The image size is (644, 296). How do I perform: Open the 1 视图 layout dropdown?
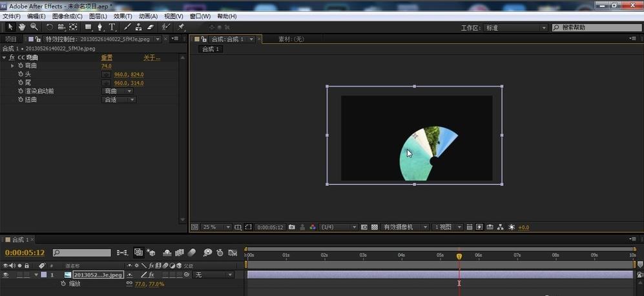(447, 227)
